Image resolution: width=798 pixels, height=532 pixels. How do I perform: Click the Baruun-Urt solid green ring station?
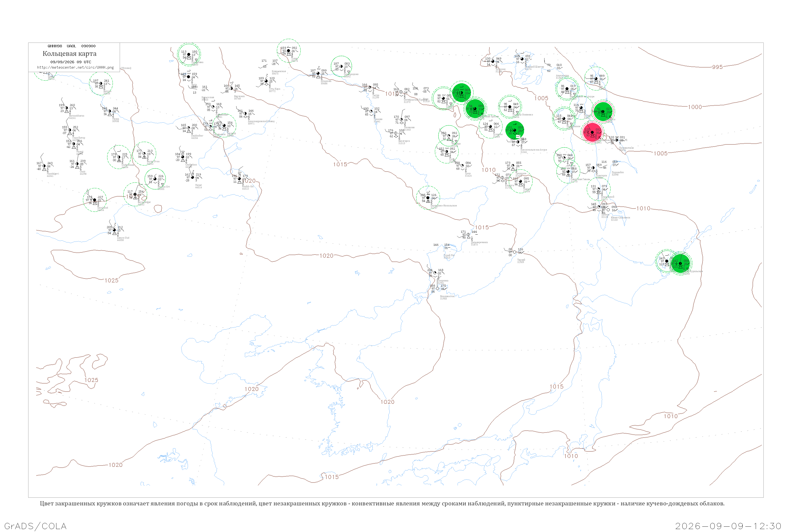pyautogui.click(x=155, y=179)
